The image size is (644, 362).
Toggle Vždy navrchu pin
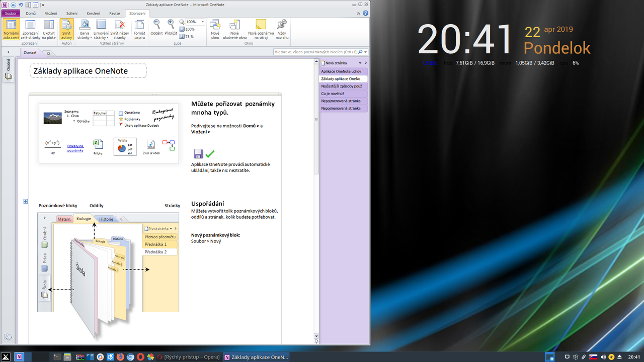click(282, 29)
